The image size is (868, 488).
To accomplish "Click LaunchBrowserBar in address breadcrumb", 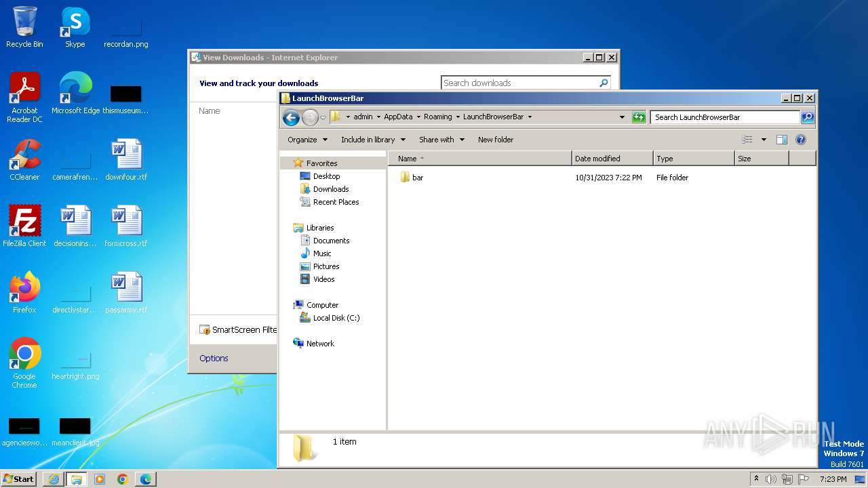I will 493,117.
